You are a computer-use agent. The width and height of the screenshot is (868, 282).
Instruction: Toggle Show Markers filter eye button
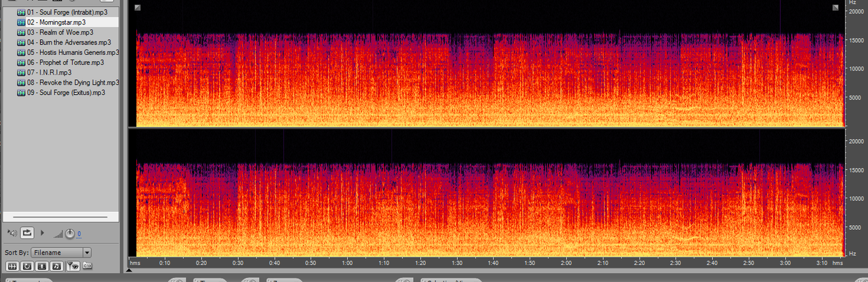pyautogui.click(x=73, y=266)
